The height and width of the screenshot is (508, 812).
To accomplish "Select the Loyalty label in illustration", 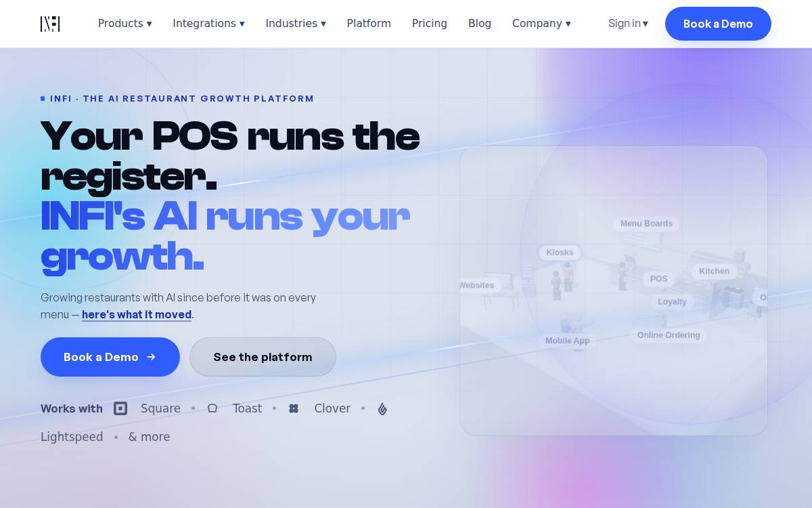I will click(672, 302).
